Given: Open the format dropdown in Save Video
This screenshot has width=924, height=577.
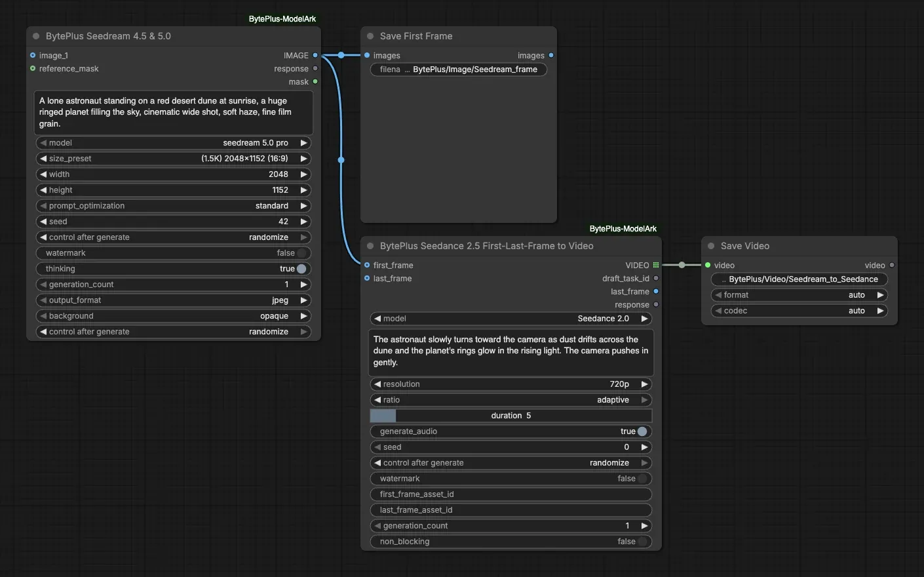Looking at the screenshot, I should coord(799,295).
